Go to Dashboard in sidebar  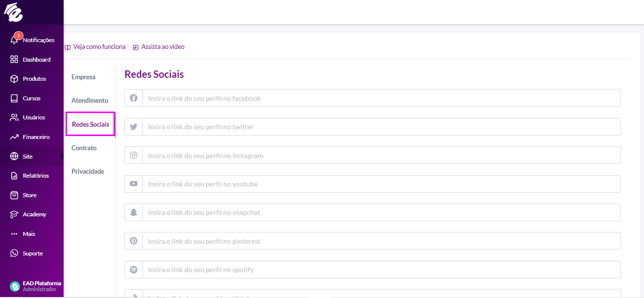32,60
